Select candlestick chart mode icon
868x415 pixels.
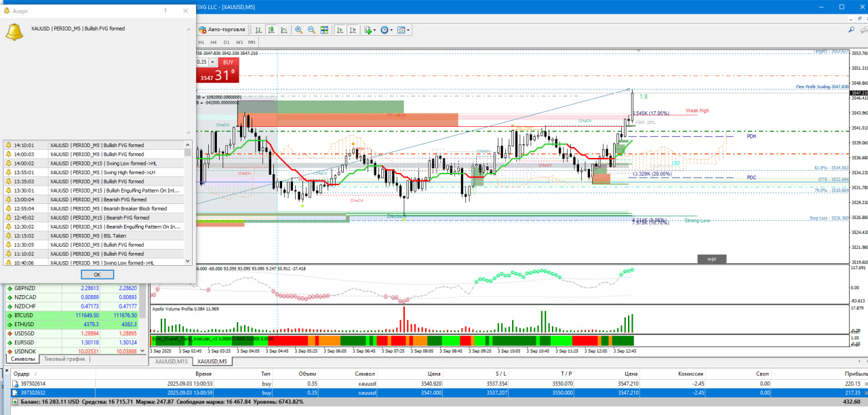point(271,30)
